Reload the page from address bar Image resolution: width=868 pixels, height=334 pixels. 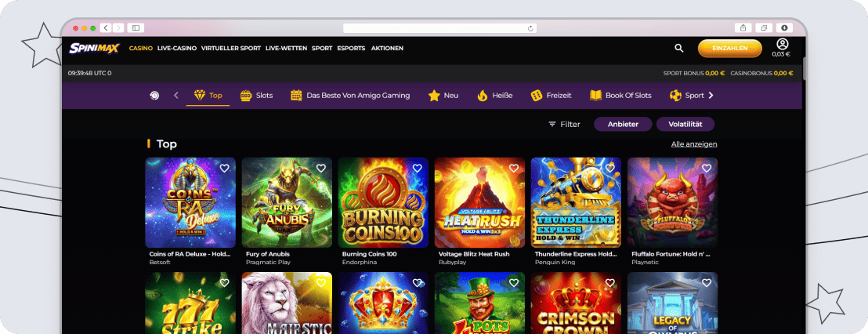pos(530,28)
